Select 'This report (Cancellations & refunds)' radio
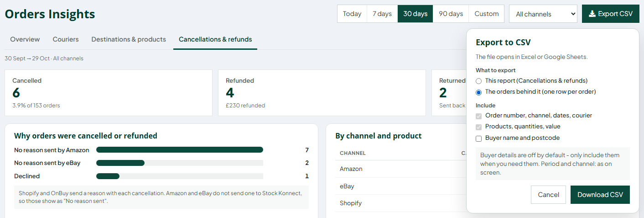The width and height of the screenshot is (644, 218). [x=478, y=81]
